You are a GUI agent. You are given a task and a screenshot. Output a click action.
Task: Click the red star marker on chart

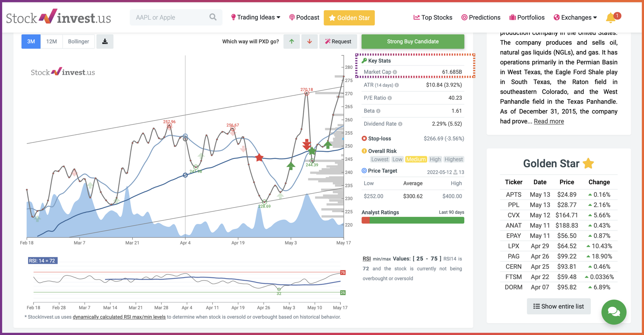pyautogui.click(x=259, y=157)
